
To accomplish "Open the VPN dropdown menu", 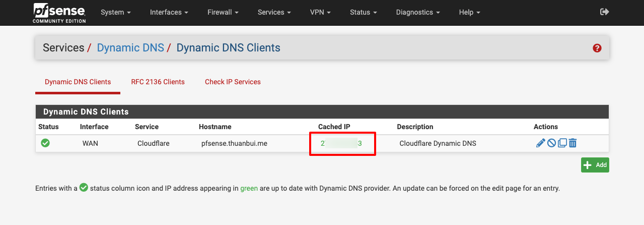I will point(320,12).
